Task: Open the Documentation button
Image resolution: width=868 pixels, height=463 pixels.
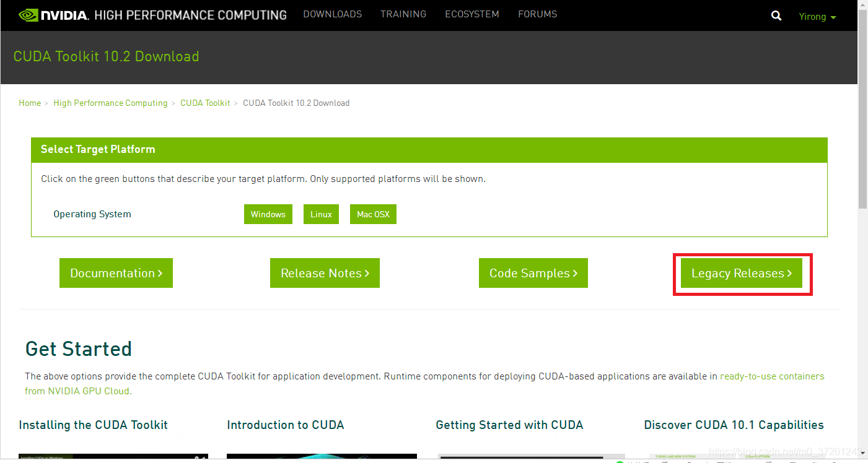Action: click(x=116, y=273)
